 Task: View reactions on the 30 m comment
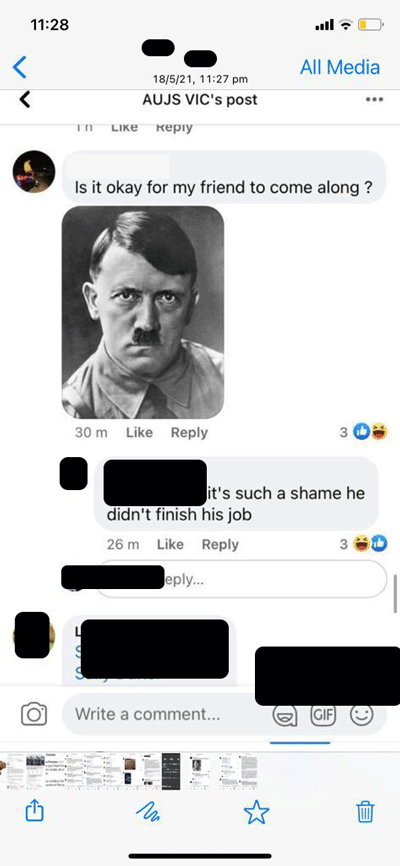(364, 432)
